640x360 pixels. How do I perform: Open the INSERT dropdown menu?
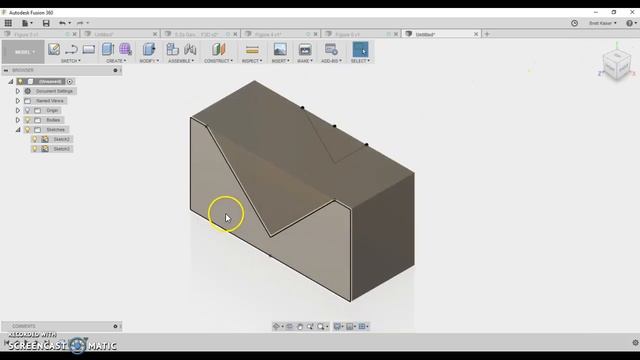(x=280, y=61)
